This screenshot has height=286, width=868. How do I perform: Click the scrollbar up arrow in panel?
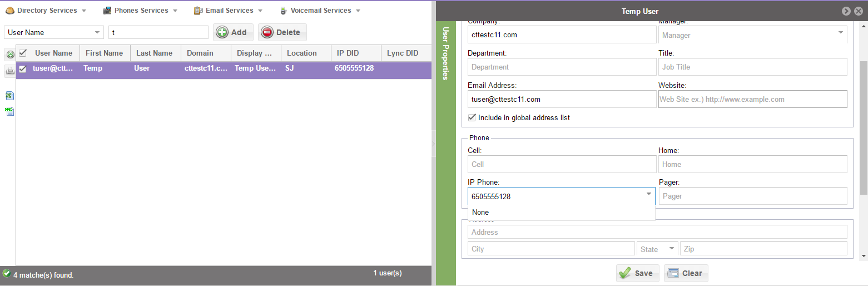click(x=863, y=25)
